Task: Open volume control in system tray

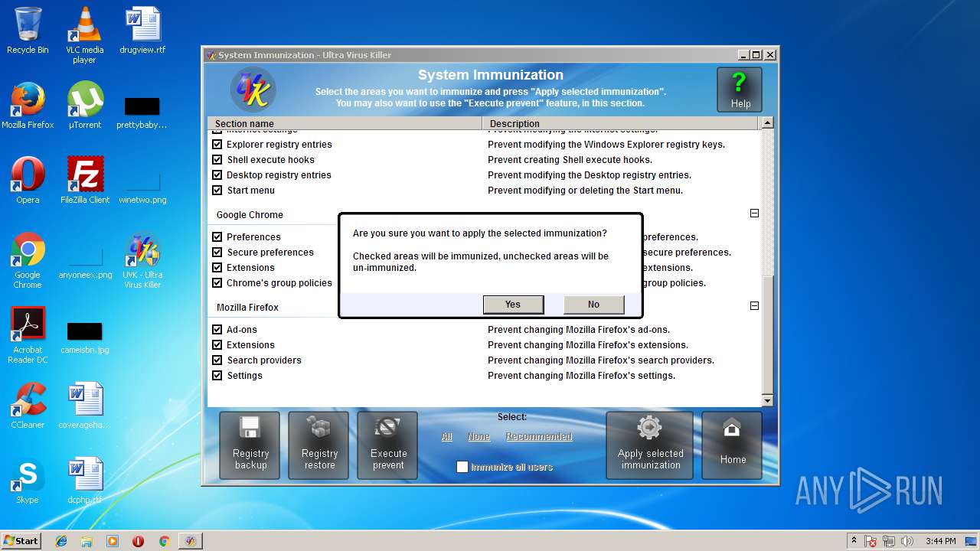Action: 907,541
